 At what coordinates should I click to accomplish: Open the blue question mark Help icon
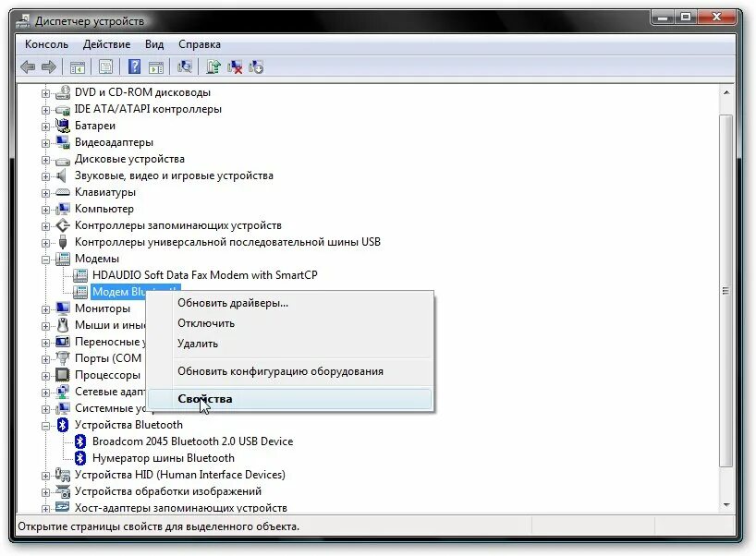[134, 66]
